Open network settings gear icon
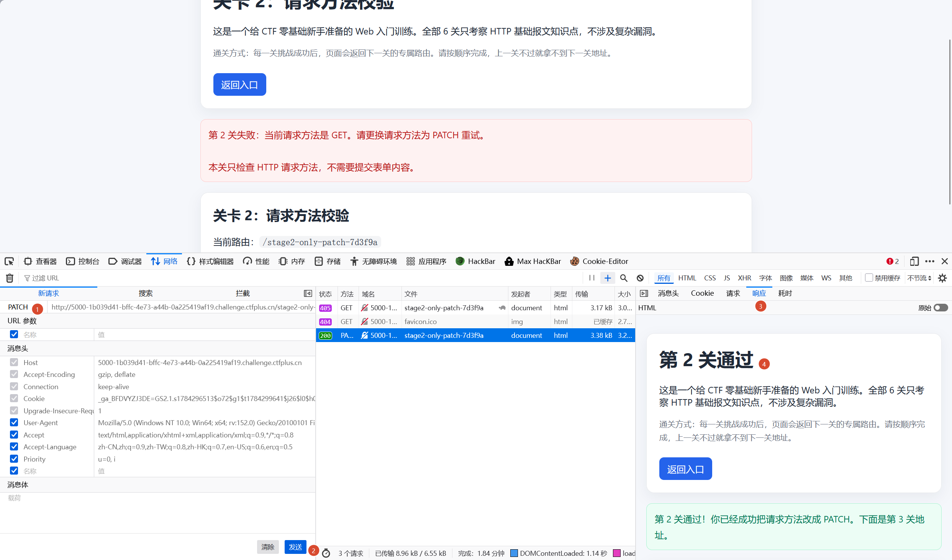 coord(942,278)
